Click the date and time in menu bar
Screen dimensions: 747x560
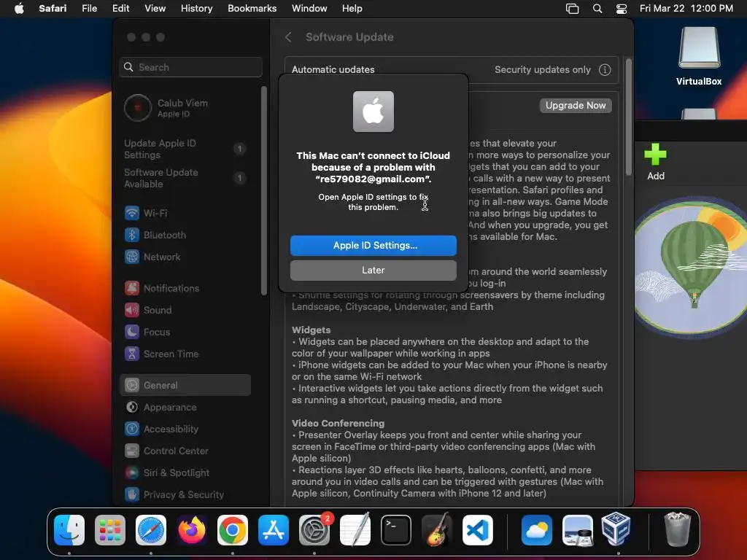686,8
